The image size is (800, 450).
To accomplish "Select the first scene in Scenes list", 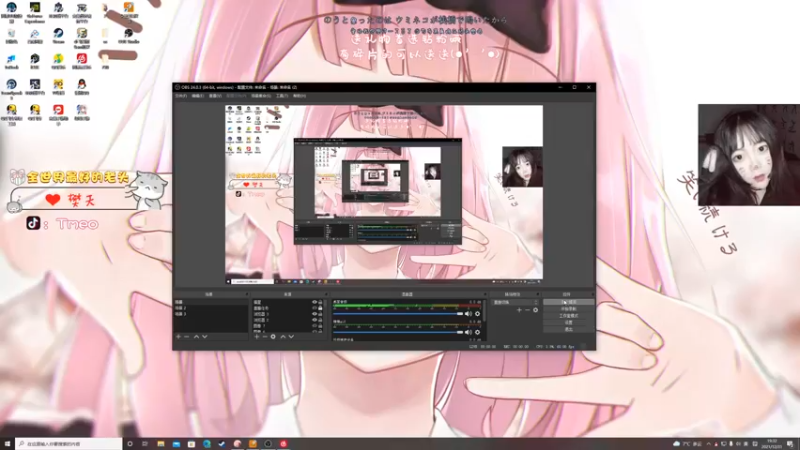I will (x=211, y=302).
